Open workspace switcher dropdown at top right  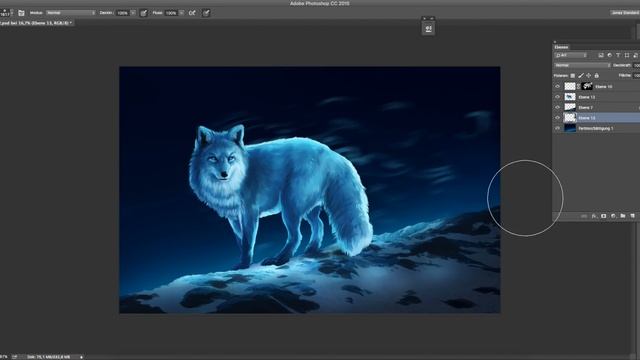click(x=625, y=13)
